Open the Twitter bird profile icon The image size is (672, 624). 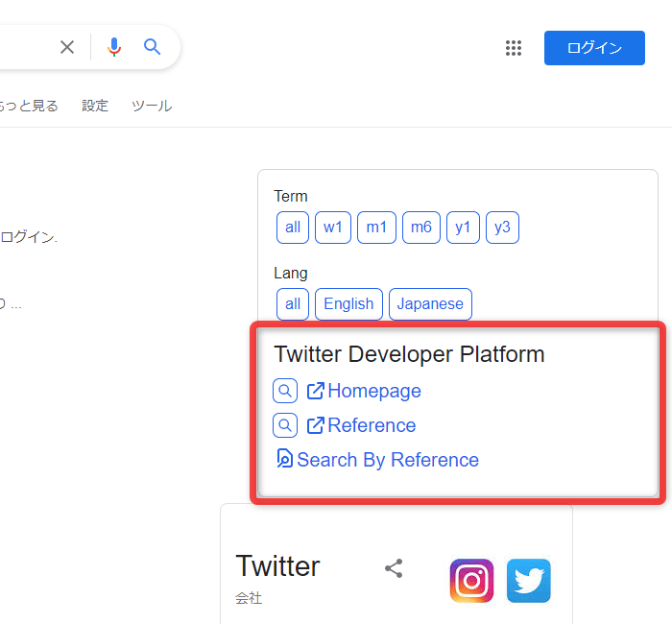[529, 581]
